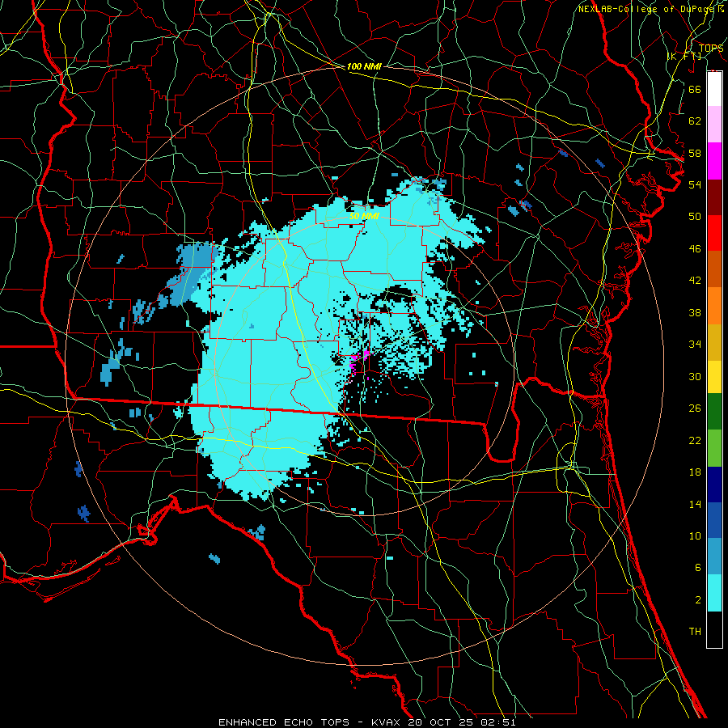Click the ENHANCED ECHO TOPS caption text
The height and width of the screenshot is (728, 728).
click(x=283, y=722)
